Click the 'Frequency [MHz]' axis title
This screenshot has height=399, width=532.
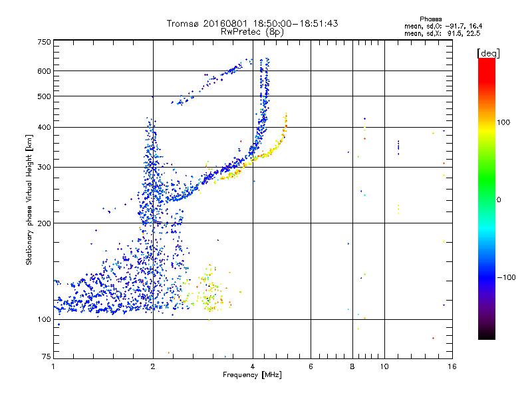(252, 375)
